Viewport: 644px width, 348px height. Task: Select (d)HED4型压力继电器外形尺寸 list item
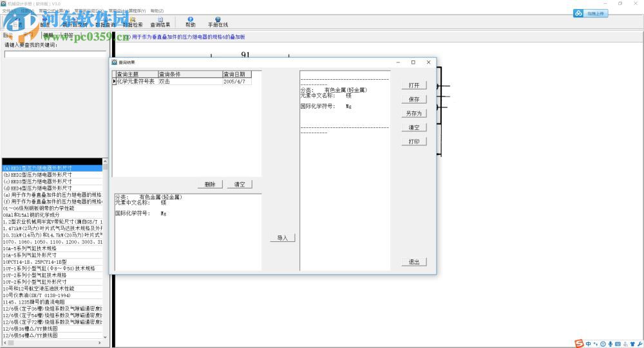click(x=52, y=188)
